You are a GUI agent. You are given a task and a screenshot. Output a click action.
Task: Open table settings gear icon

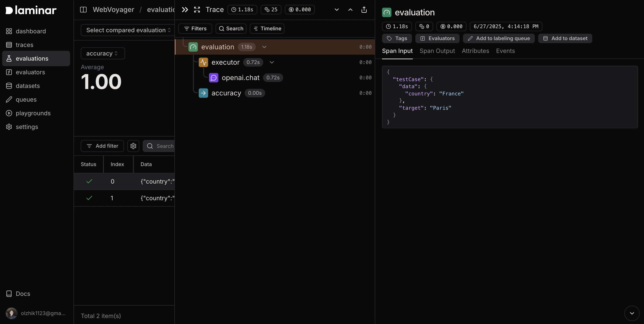tap(133, 146)
